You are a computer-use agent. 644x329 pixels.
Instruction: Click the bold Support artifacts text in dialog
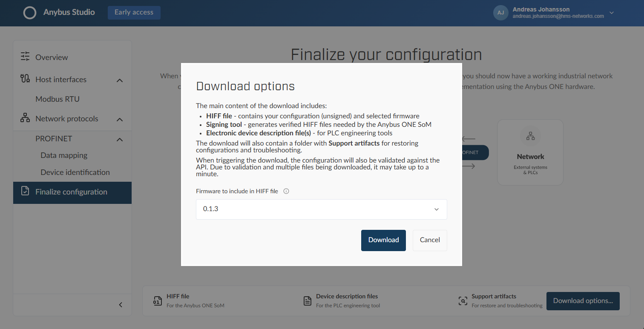tap(354, 143)
